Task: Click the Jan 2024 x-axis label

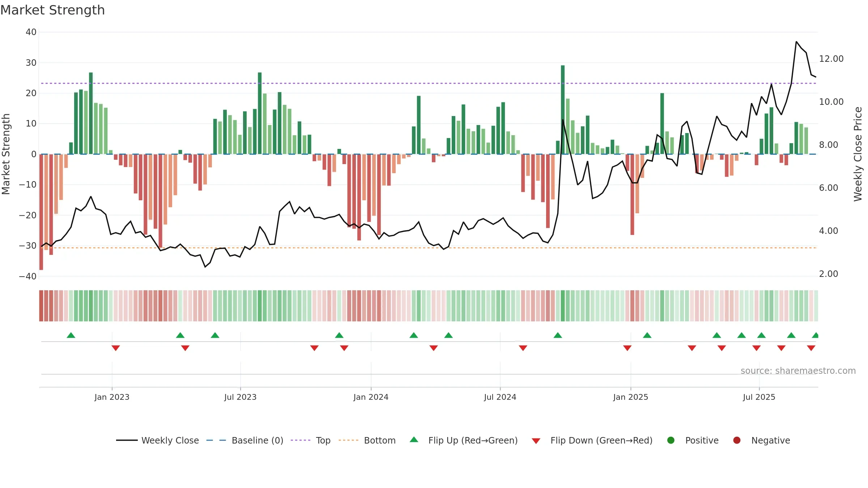Action: pos(371,397)
